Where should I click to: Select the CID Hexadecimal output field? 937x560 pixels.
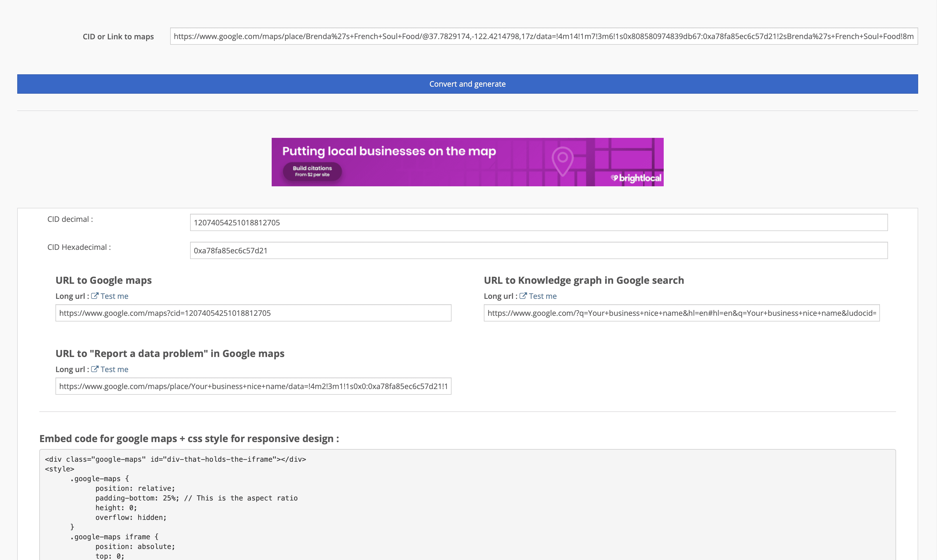tap(539, 251)
